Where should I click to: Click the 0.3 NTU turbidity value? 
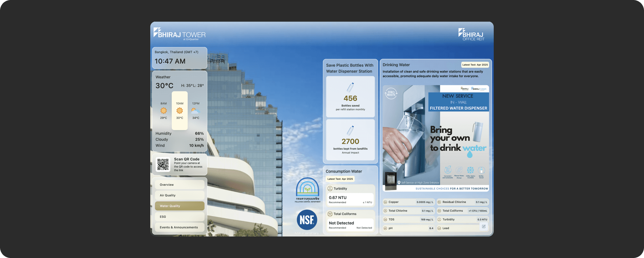point(482,220)
